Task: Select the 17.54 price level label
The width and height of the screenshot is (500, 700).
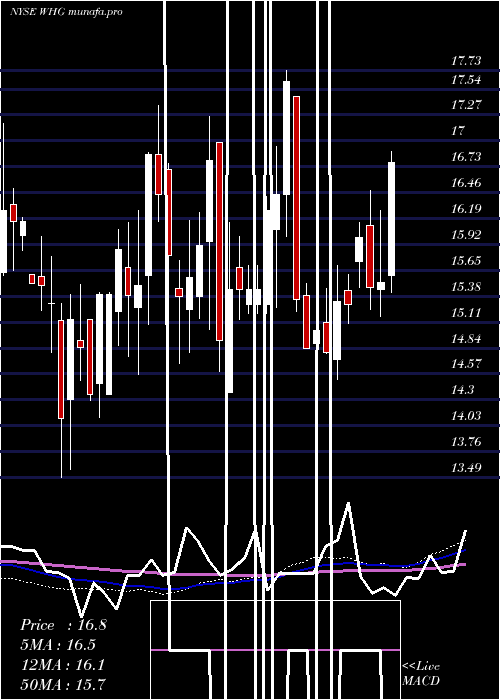Action: (x=466, y=80)
